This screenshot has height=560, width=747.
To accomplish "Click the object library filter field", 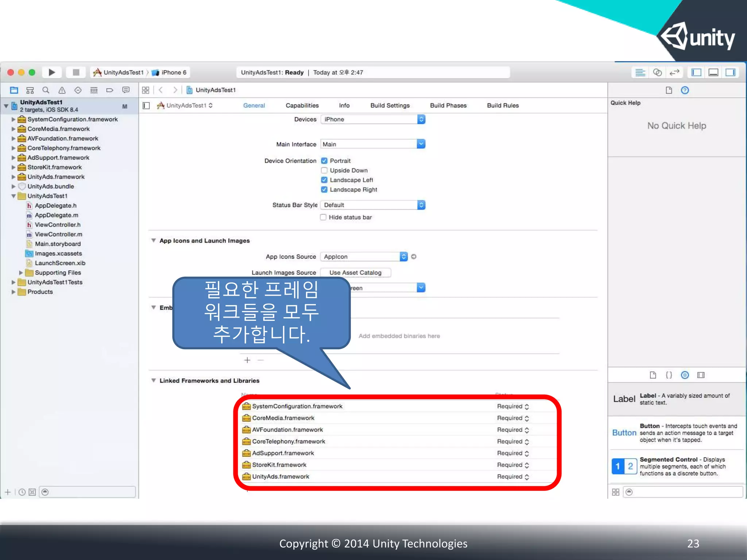I will click(683, 492).
